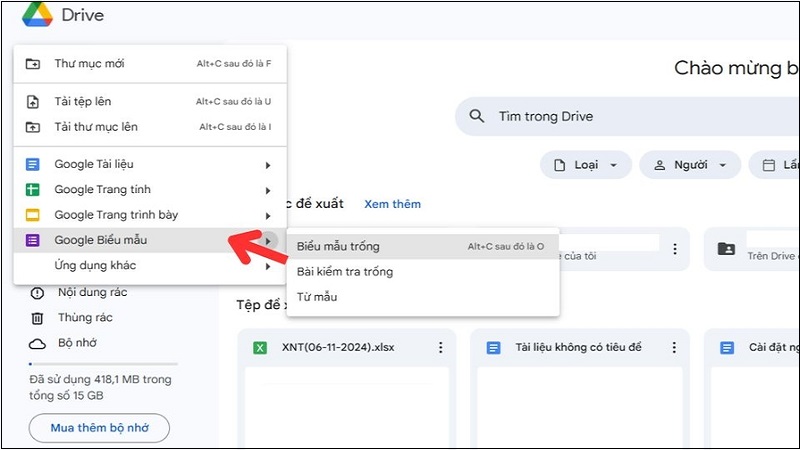Viewport: 800px width, 450px height.
Task: Click the Google Sheets green icon
Action: click(33, 190)
